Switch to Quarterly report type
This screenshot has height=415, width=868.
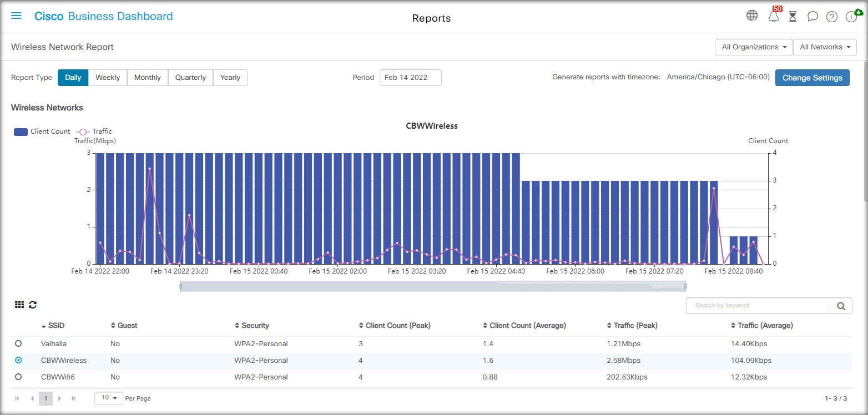(x=190, y=78)
